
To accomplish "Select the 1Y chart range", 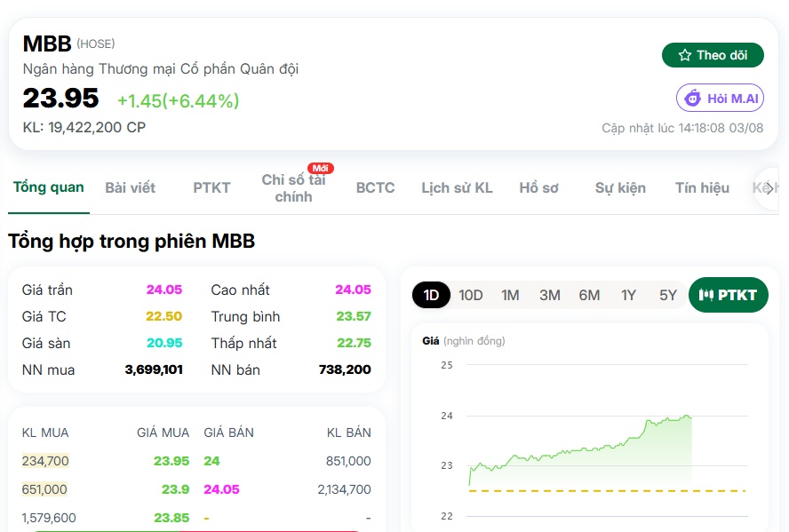I will [628, 295].
